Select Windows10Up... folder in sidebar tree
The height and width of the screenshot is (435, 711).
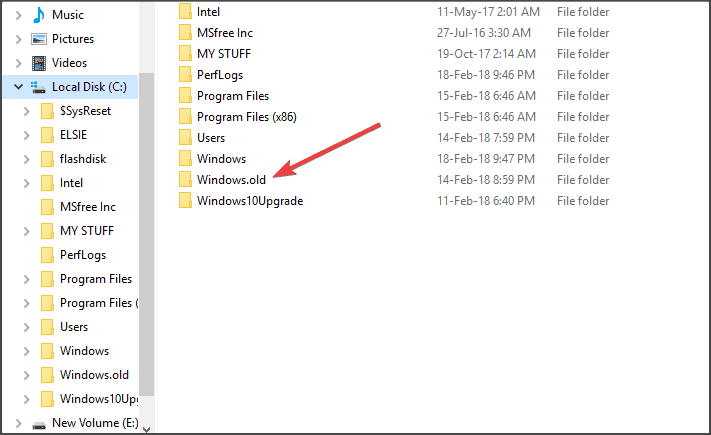(99, 399)
